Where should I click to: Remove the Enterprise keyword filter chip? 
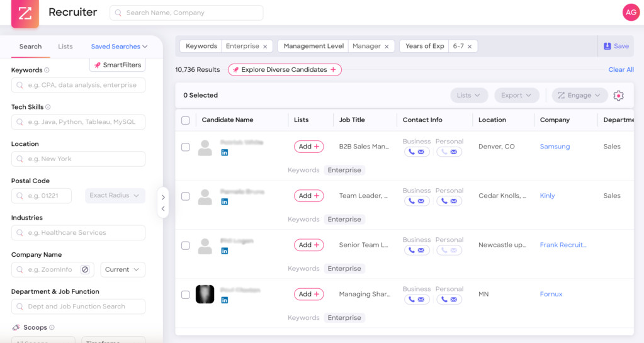click(265, 47)
